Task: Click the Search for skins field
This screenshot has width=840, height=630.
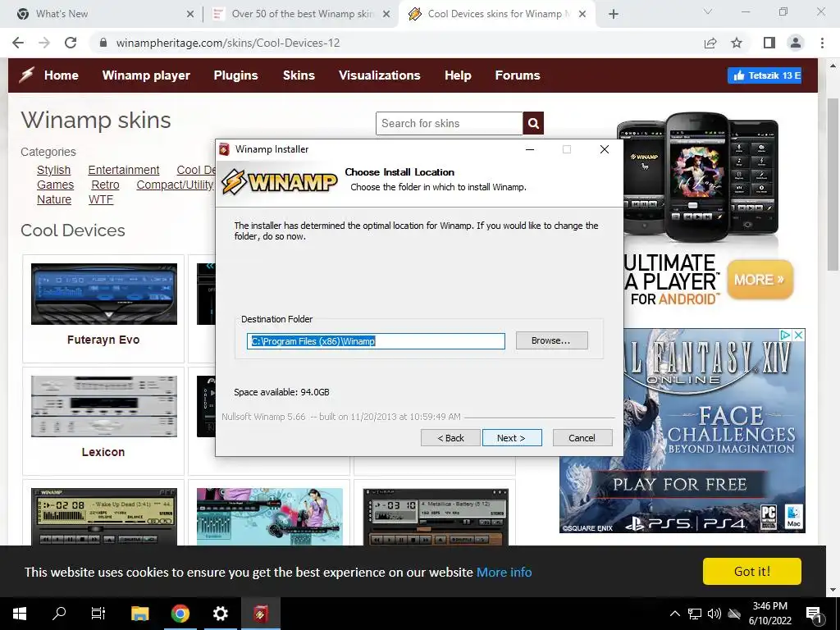Action: pyautogui.click(x=450, y=124)
